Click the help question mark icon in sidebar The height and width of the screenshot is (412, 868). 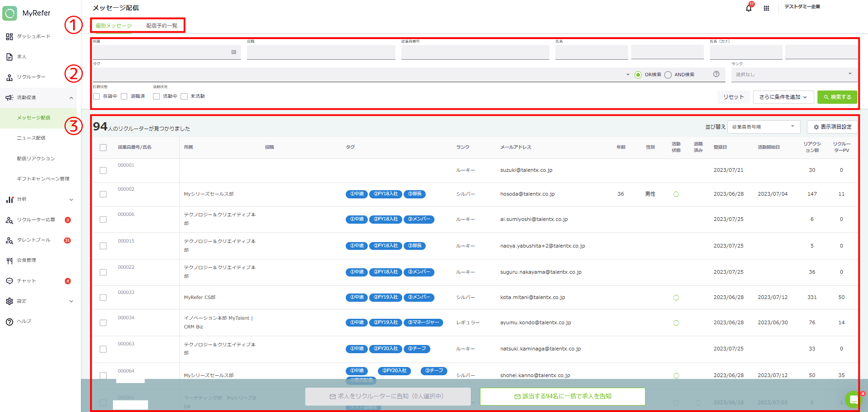[9, 322]
